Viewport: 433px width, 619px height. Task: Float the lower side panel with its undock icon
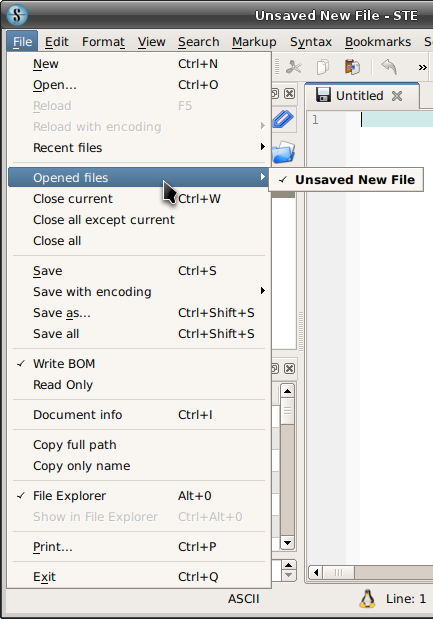pyautogui.click(x=275, y=368)
